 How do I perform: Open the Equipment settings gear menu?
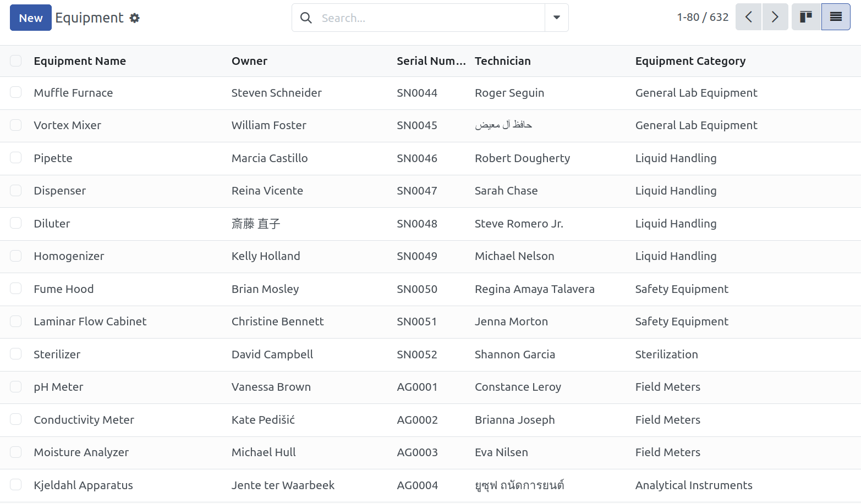tap(135, 18)
